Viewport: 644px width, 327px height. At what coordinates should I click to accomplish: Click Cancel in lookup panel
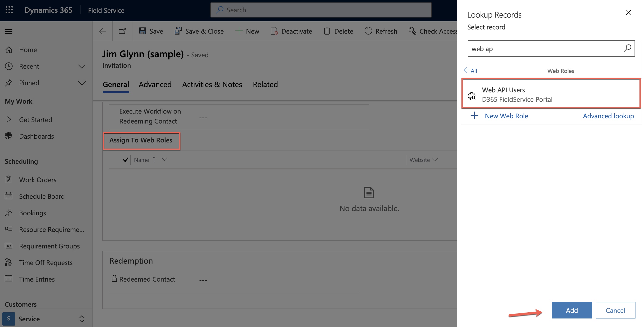coord(615,310)
